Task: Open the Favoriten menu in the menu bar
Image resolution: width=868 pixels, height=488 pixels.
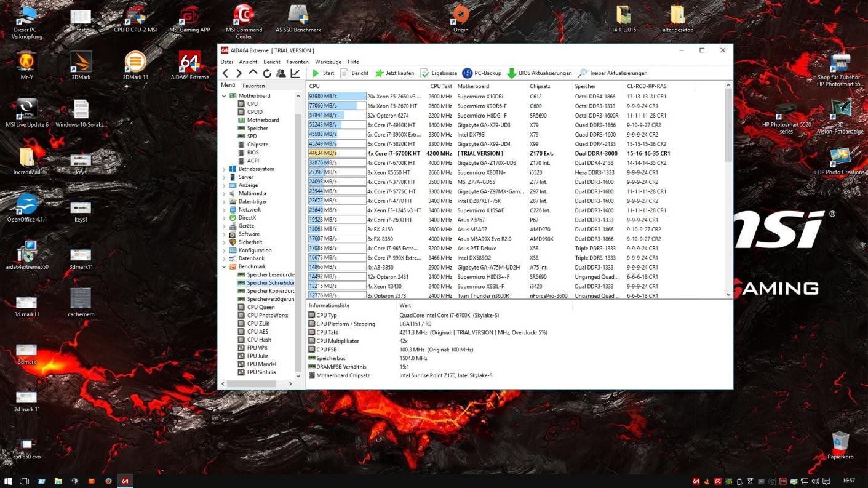Action: point(297,62)
